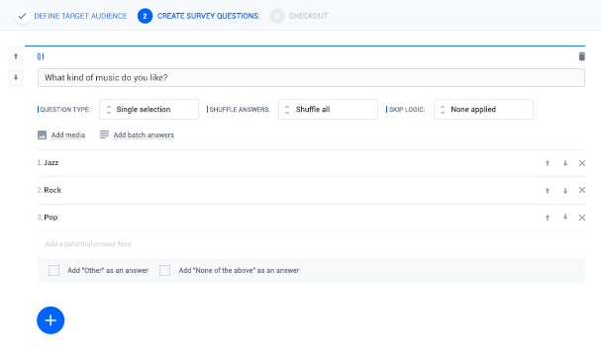The width and height of the screenshot is (602, 364).
Task: Click the Add media link
Action: tap(68, 135)
